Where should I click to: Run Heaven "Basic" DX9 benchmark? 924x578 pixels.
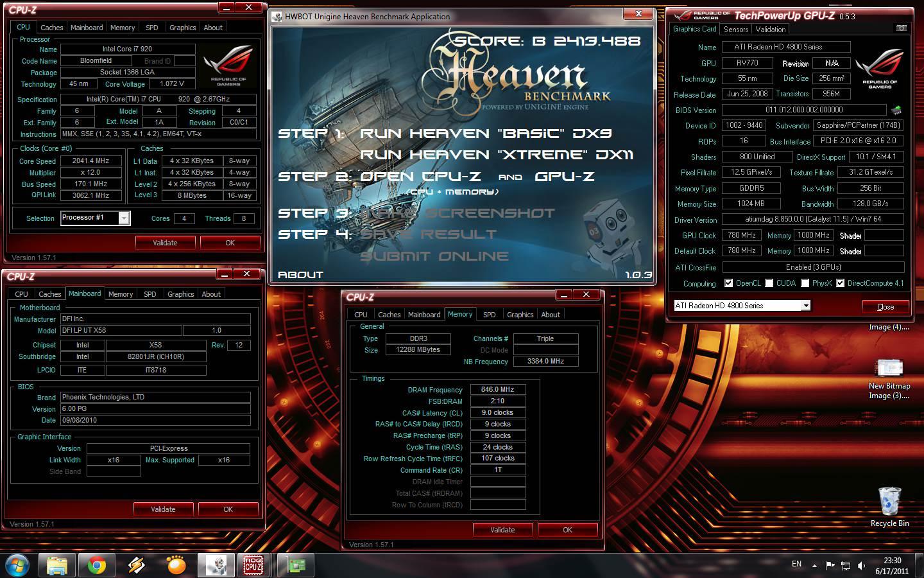pyautogui.click(x=486, y=134)
